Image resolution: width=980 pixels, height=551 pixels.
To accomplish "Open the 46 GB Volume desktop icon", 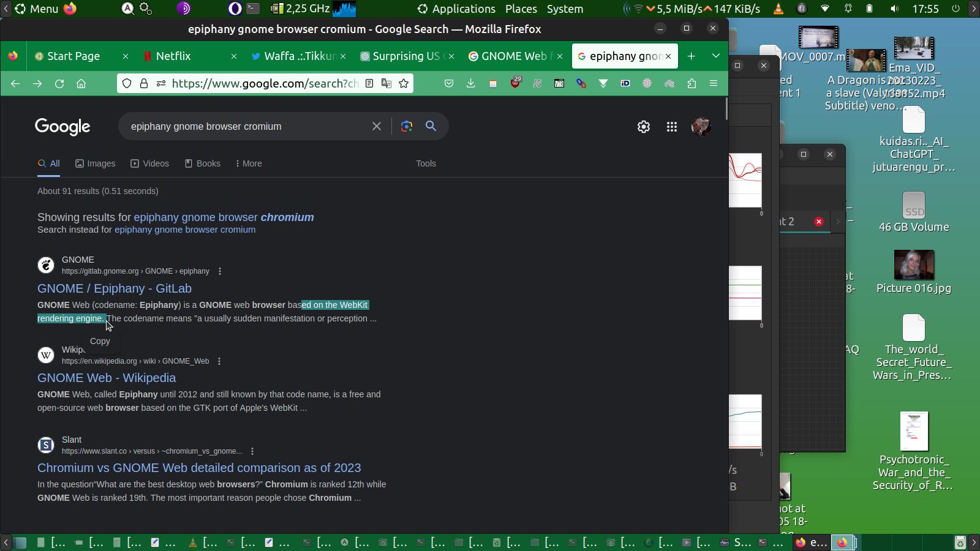I will coord(914,204).
